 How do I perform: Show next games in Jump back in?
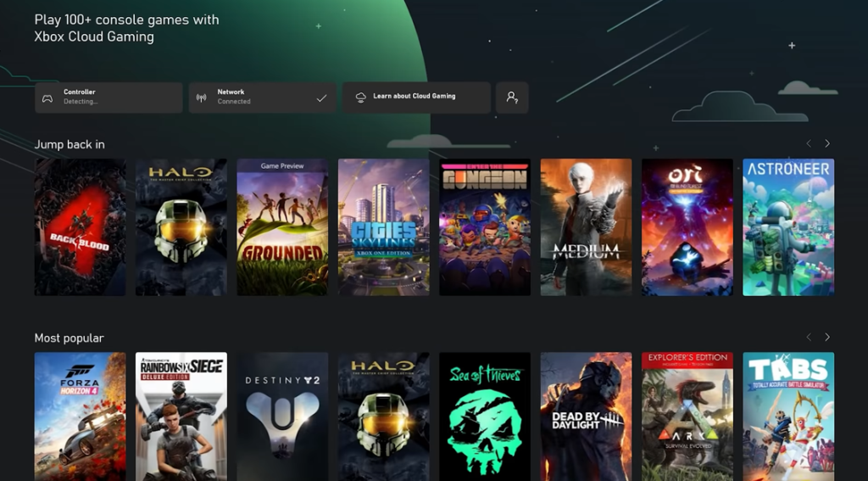pos(827,143)
